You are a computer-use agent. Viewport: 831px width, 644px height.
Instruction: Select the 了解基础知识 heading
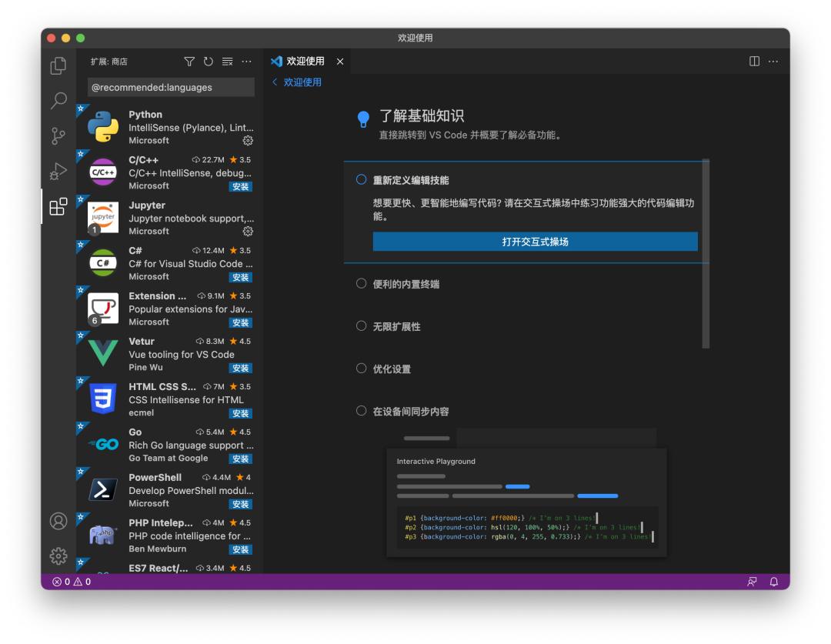coord(422,116)
